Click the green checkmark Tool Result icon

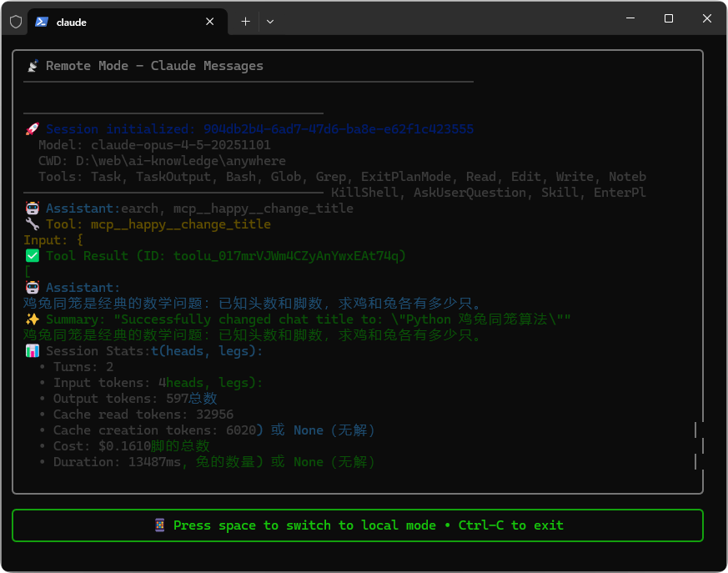[33, 255]
